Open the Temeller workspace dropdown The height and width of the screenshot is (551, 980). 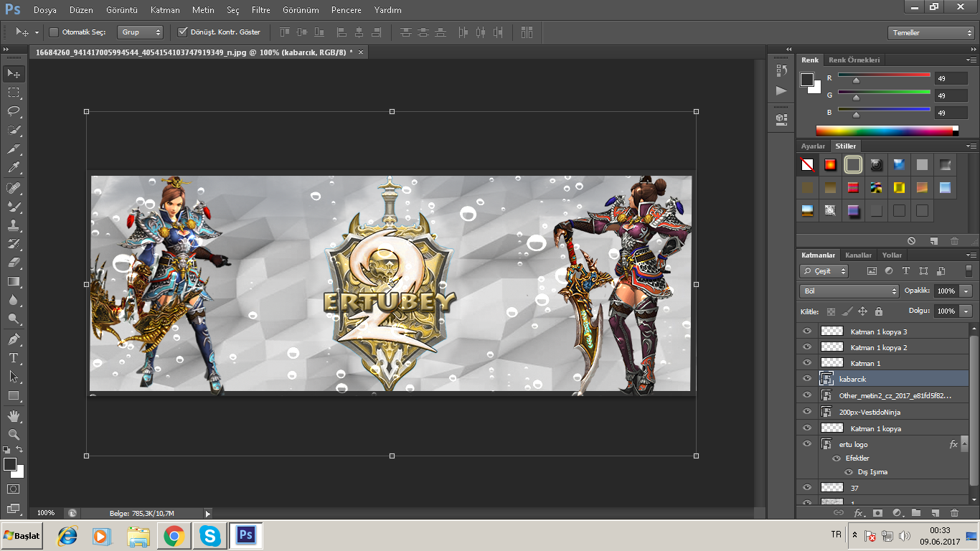point(930,33)
